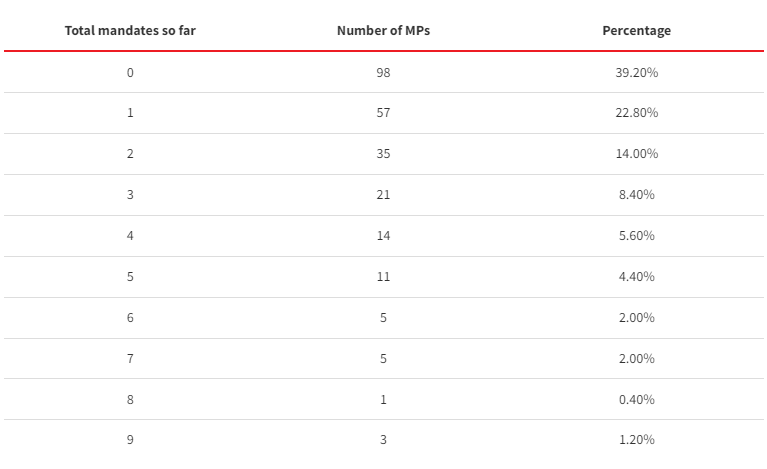The height and width of the screenshot is (469, 767).
Task: Click the 8.40% percentage cell
Action: pos(636,195)
